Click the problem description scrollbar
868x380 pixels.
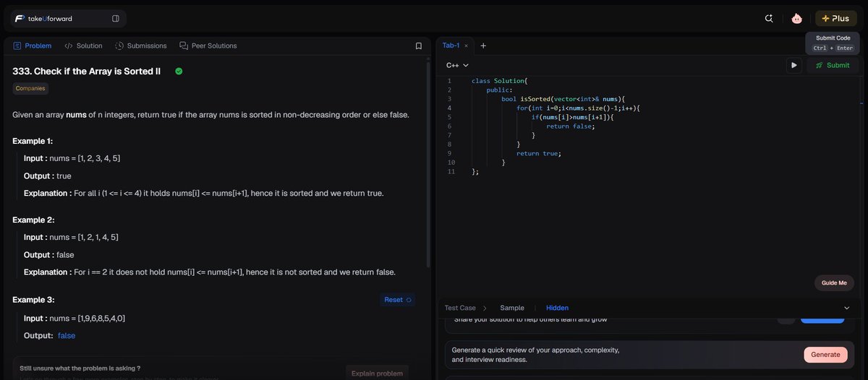pyautogui.click(x=428, y=166)
